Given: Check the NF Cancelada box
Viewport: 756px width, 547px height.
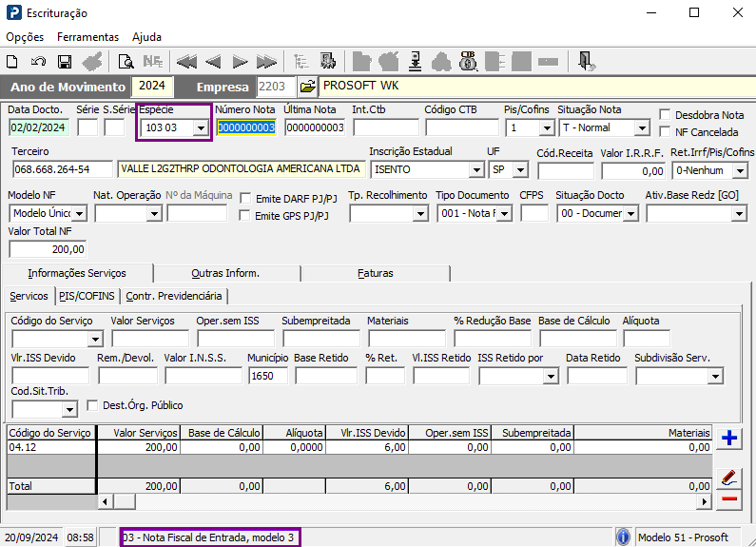Looking at the screenshot, I should point(665,131).
